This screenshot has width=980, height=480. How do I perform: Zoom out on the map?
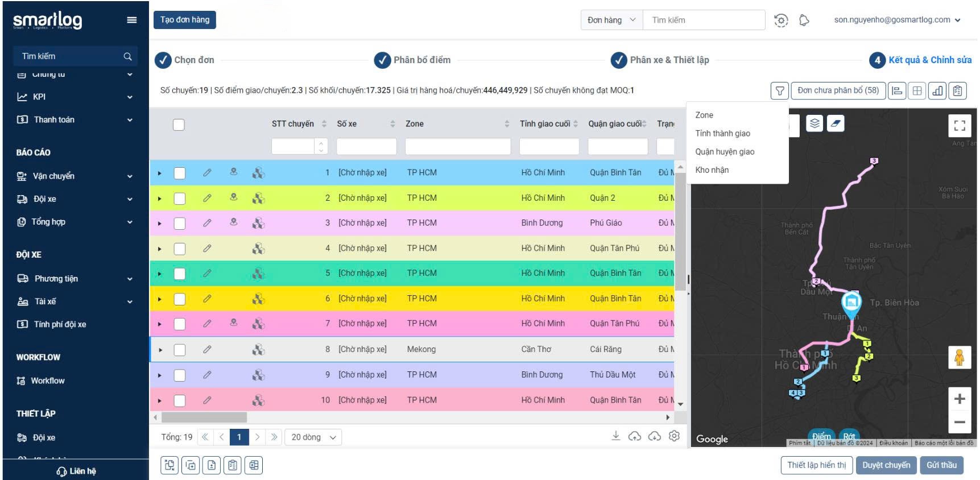coord(960,422)
